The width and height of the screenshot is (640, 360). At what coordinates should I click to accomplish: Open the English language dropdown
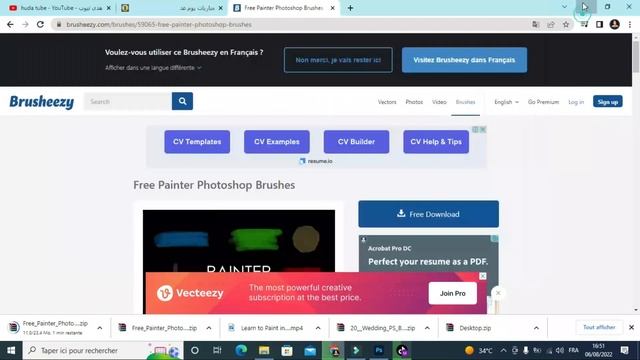(x=506, y=102)
